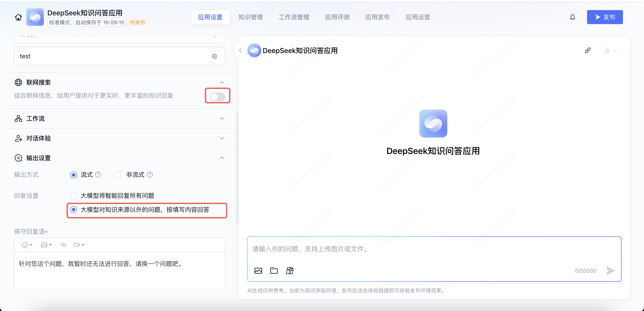Open the 应用评测 tab
Image resolution: width=644 pixels, height=311 pixels.
coord(337,17)
